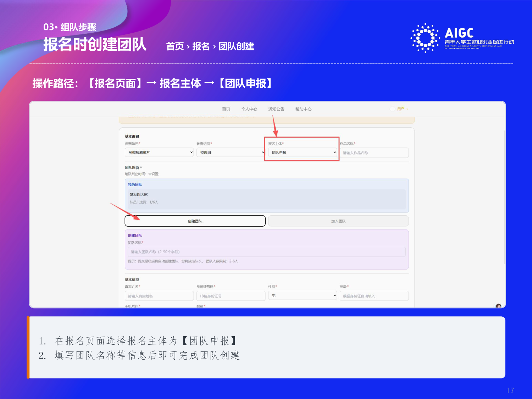532x399 pixels.
Task: Click the 首页 › 报名 › 团队创建 breadcrumb text
Action: coord(210,46)
